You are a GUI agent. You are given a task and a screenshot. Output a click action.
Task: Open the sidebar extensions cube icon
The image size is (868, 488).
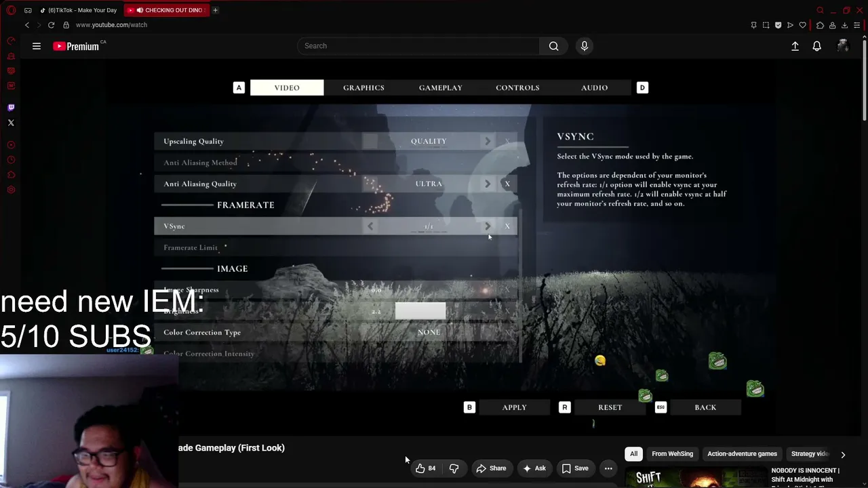11,175
